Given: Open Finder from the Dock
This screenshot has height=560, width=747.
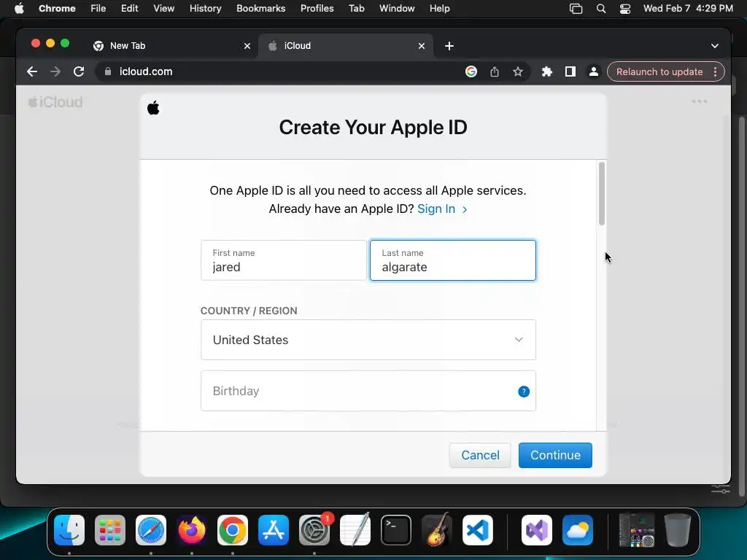Looking at the screenshot, I should [69, 530].
